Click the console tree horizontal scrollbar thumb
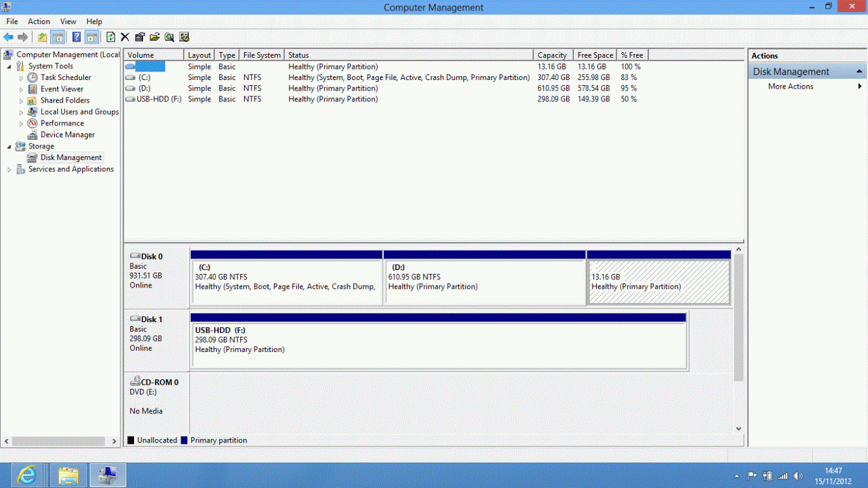The image size is (868, 488). coord(58,441)
